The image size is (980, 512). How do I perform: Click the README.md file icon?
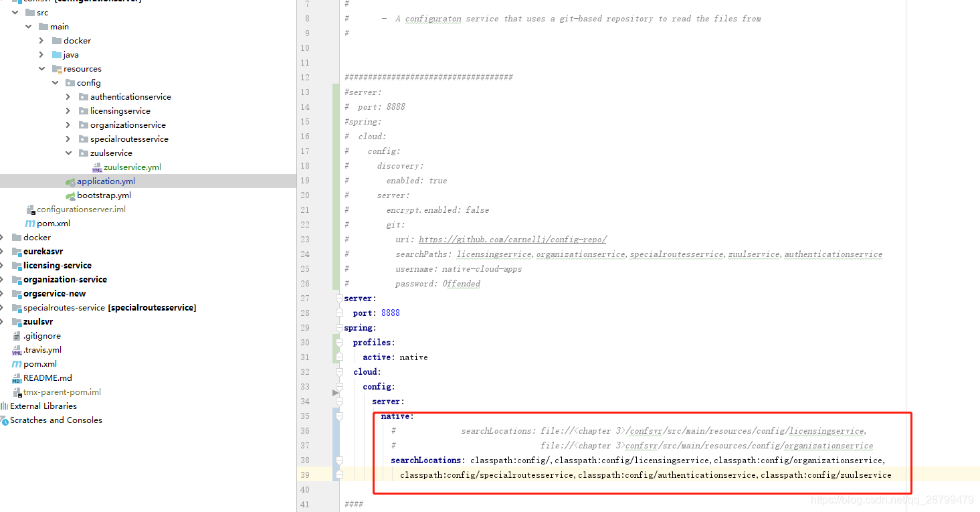coord(17,378)
